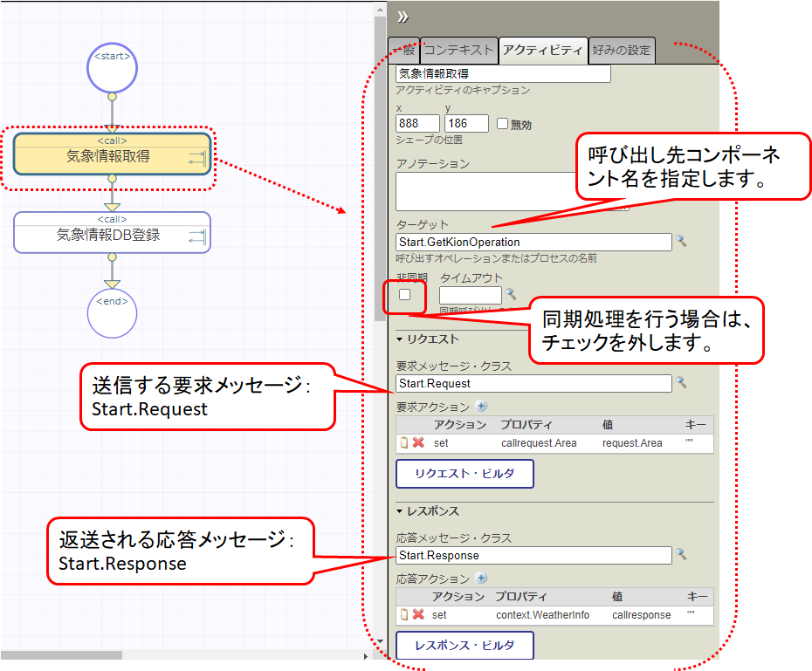812x671 pixels.
Task: Switch to the コンテキスト tab
Action: [458, 51]
